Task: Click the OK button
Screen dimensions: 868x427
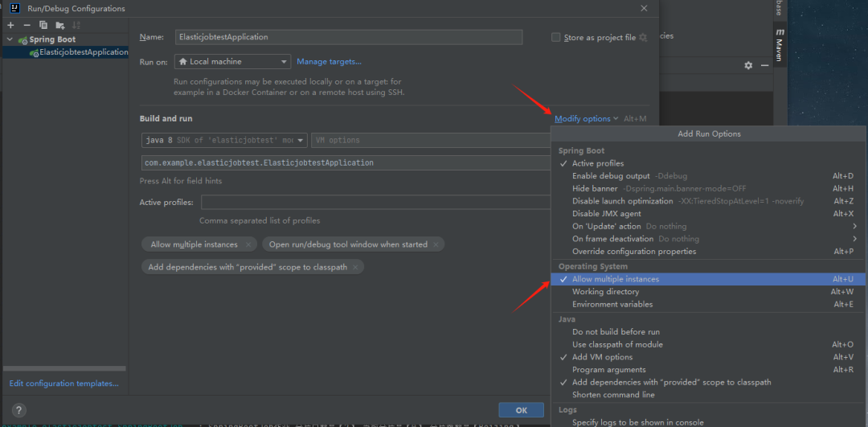Action: (x=521, y=410)
